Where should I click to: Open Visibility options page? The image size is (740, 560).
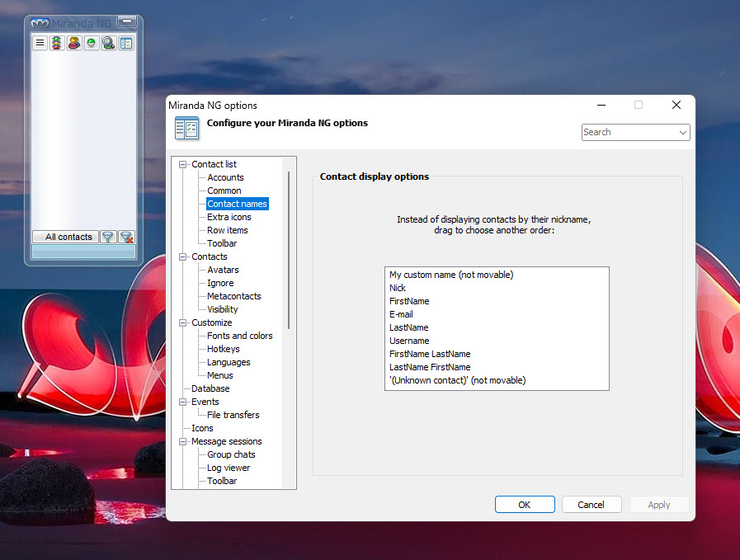[222, 309]
